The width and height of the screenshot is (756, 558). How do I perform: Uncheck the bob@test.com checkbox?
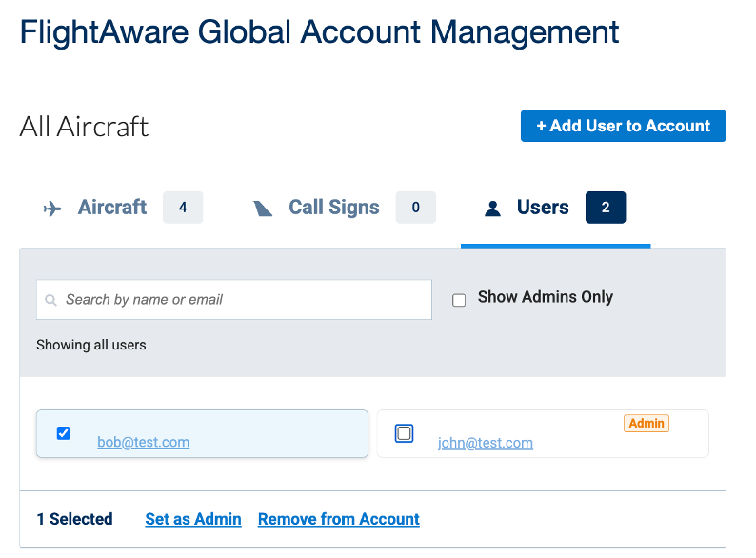pyautogui.click(x=63, y=433)
